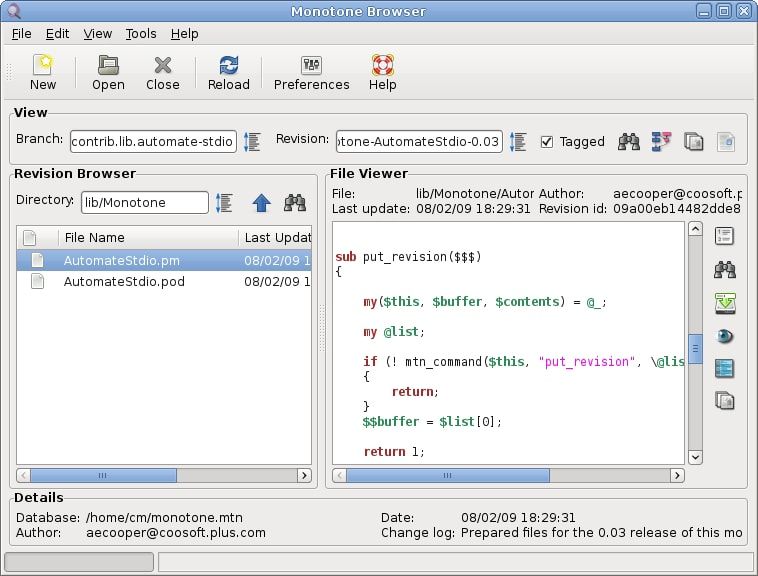This screenshot has height=576, width=758.
Task: Open the Tools menu
Action: coord(141,33)
